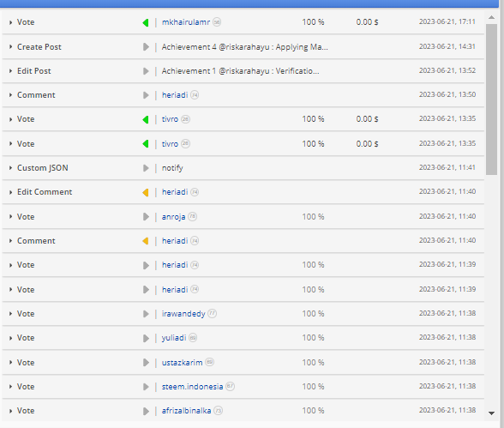The height and width of the screenshot is (428, 504).
Task: Open the mkhairulamr account link
Action: (x=186, y=22)
